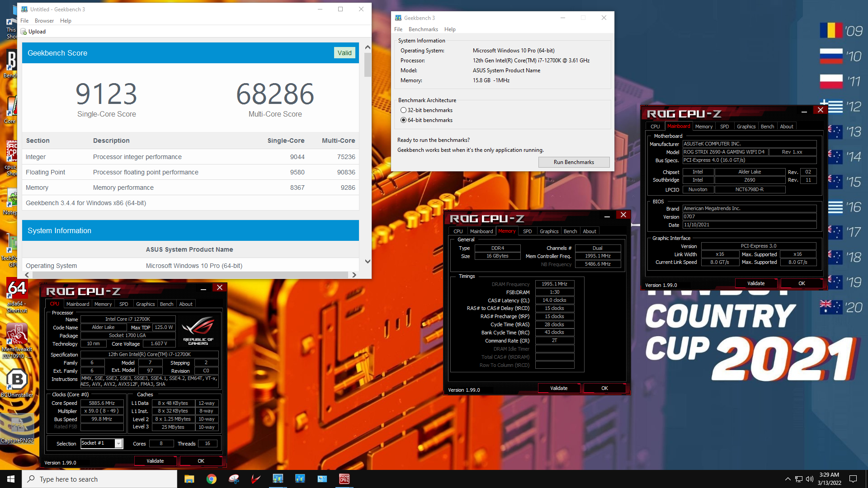Image resolution: width=868 pixels, height=488 pixels.
Task: Open Memory tab in CPU-Z Mainboard window
Action: (x=704, y=127)
